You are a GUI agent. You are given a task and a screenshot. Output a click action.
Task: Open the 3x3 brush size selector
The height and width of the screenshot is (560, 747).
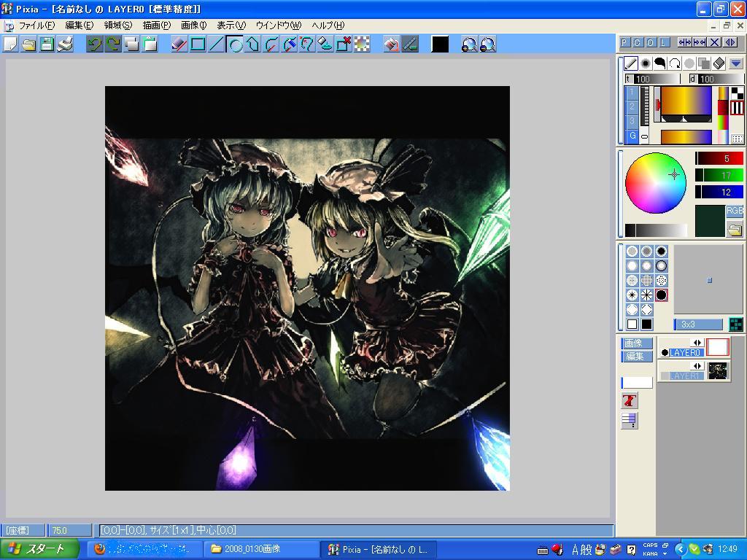pos(698,324)
